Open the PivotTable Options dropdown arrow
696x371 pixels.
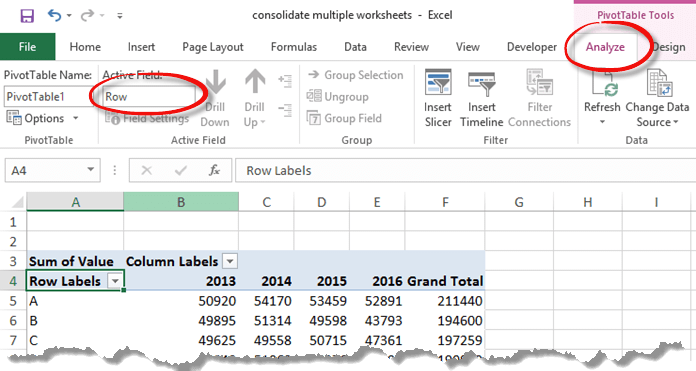pos(75,118)
